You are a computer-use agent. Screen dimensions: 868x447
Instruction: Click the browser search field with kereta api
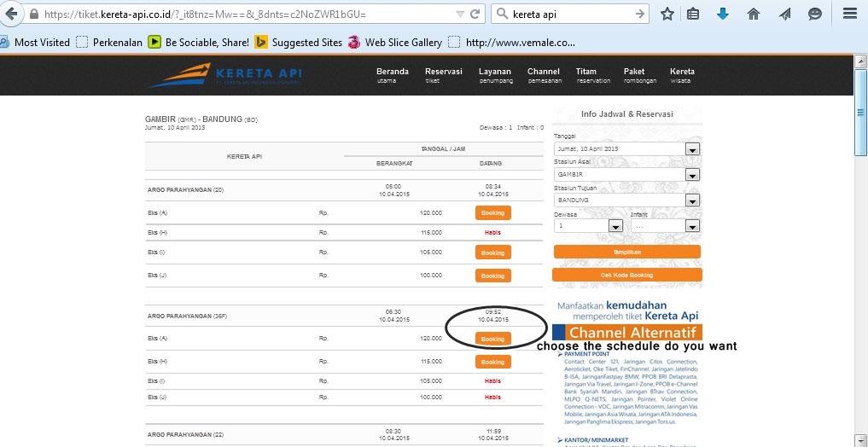pyautogui.click(x=570, y=15)
